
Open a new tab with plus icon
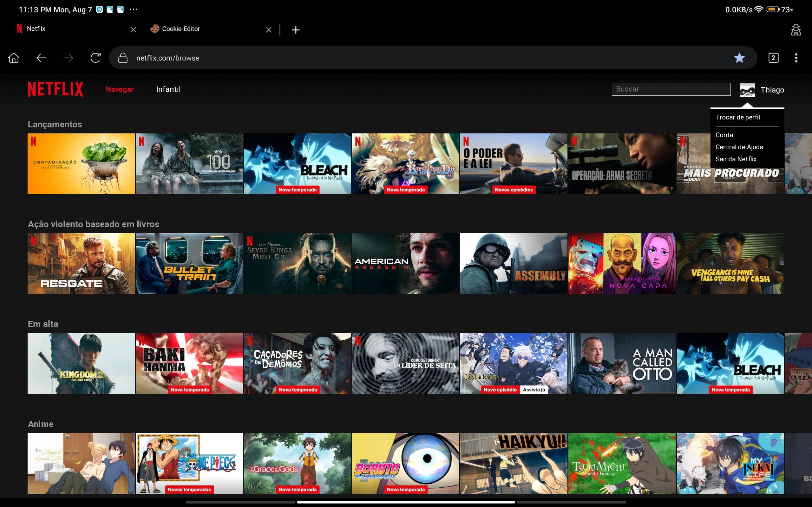coord(295,30)
